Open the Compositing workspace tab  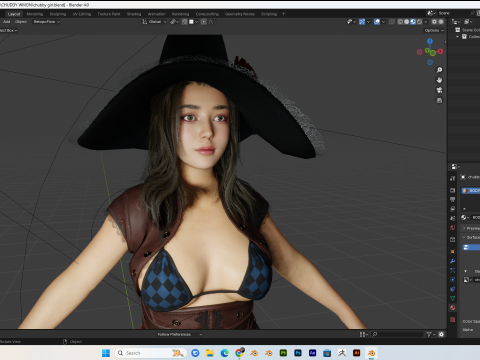tap(207, 14)
